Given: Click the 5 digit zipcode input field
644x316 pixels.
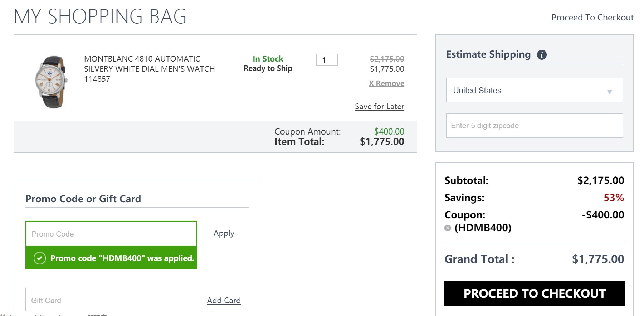Looking at the screenshot, I should click(535, 125).
